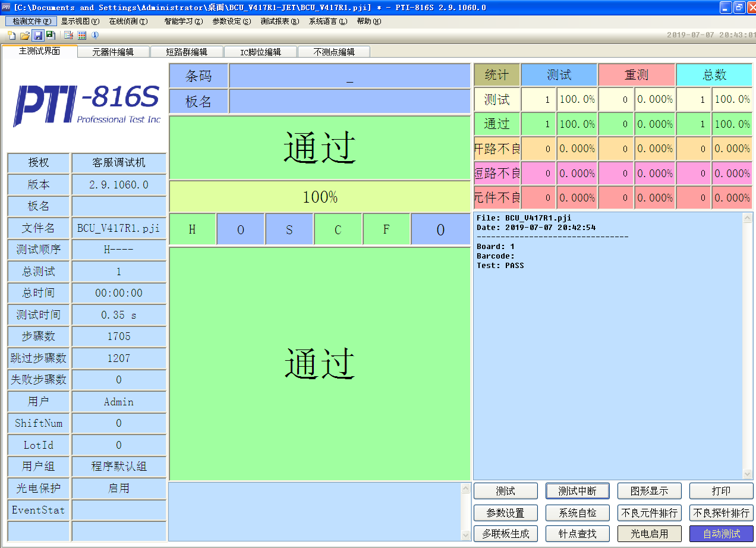The height and width of the screenshot is (548, 756).
Task: Switch to the 短路群编辑 tab
Action: click(187, 52)
